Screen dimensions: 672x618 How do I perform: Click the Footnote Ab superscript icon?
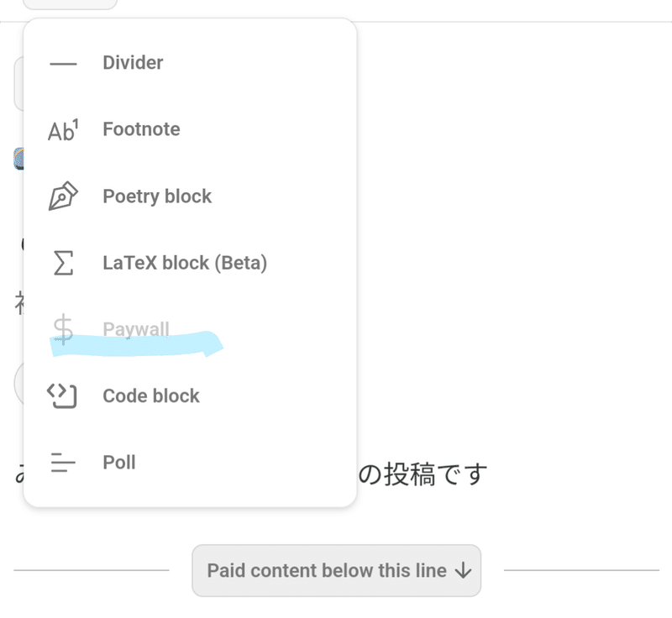coord(63,130)
